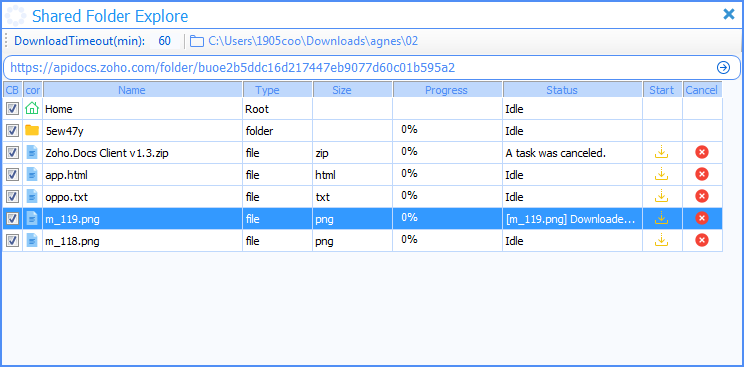Uncheck the app.html checkbox
Screen dimensions: 744x367
[12, 174]
